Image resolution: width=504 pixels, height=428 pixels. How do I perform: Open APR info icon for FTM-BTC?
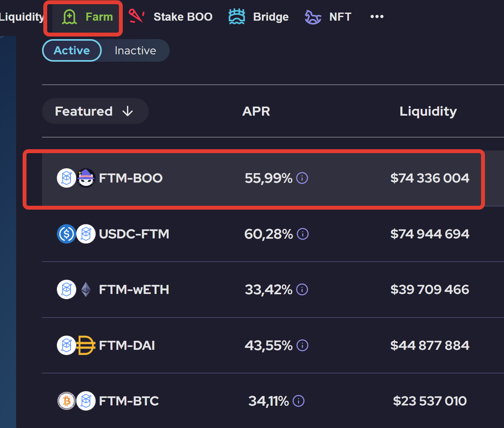click(299, 401)
